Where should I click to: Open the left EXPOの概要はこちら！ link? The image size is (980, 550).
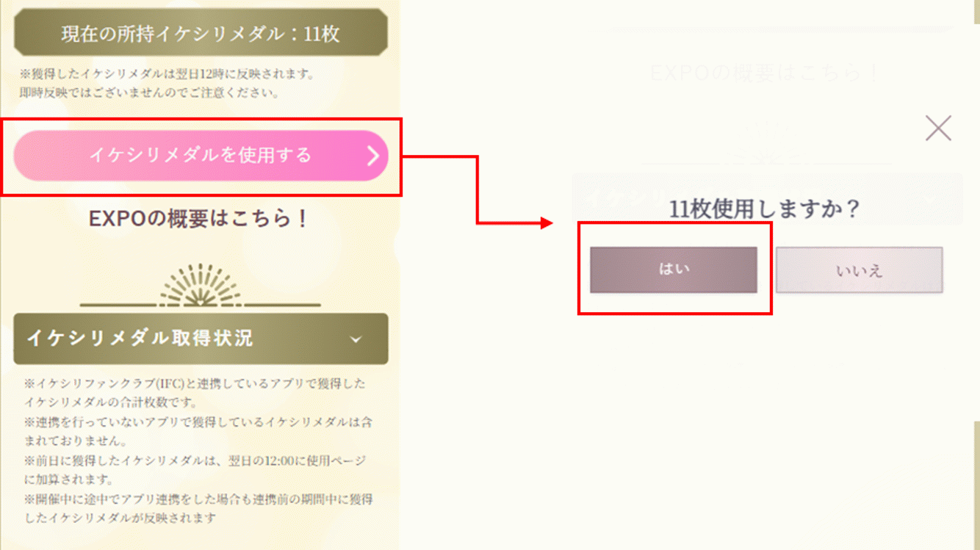point(199,219)
